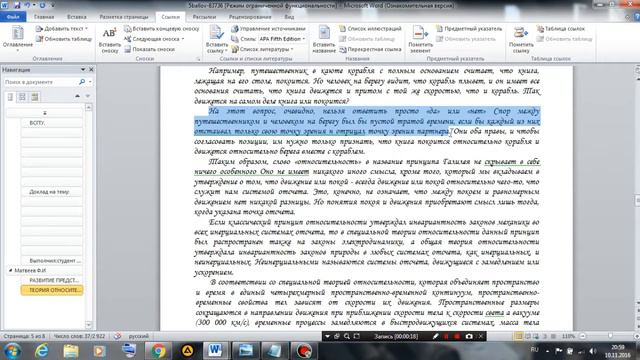
Task: Select the ТЕОРИЯ ОТНОСИТЕ... heading in navigation
Action: tap(52, 290)
